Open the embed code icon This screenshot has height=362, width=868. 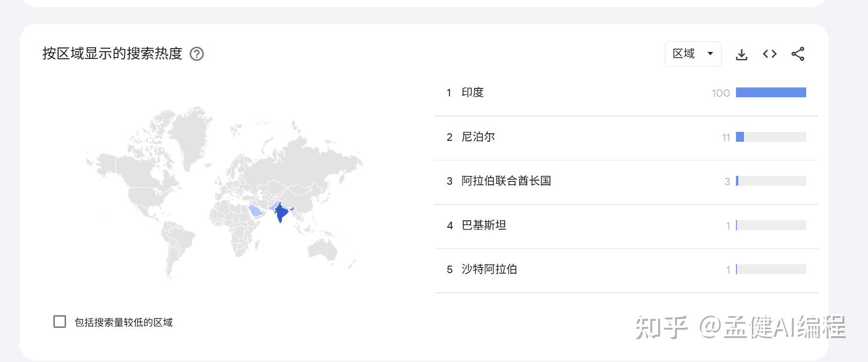coord(770,54)
